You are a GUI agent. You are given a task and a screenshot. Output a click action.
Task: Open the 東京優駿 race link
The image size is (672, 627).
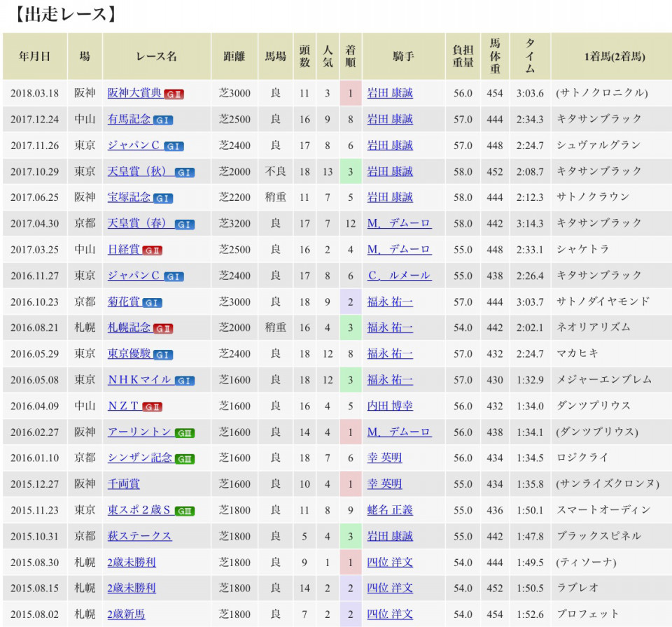(x=129, y=353)
